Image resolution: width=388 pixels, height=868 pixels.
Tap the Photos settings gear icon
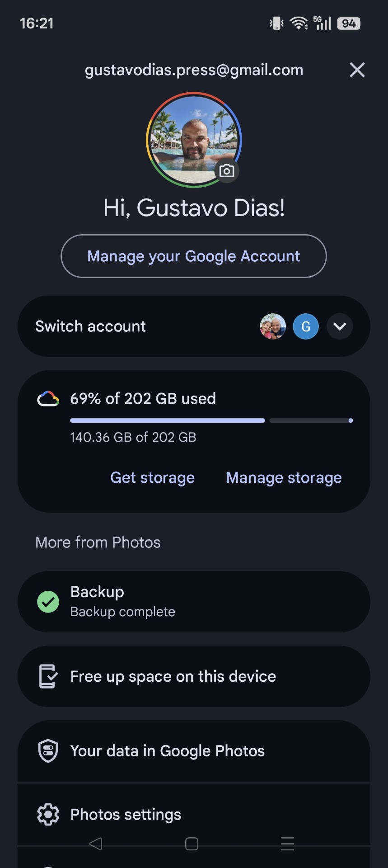(x=48, y=814)
